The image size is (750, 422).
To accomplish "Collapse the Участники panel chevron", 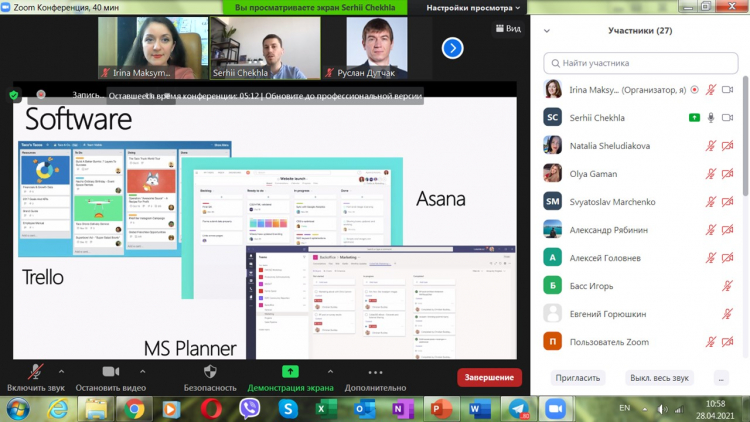I will tap(546, 31).
